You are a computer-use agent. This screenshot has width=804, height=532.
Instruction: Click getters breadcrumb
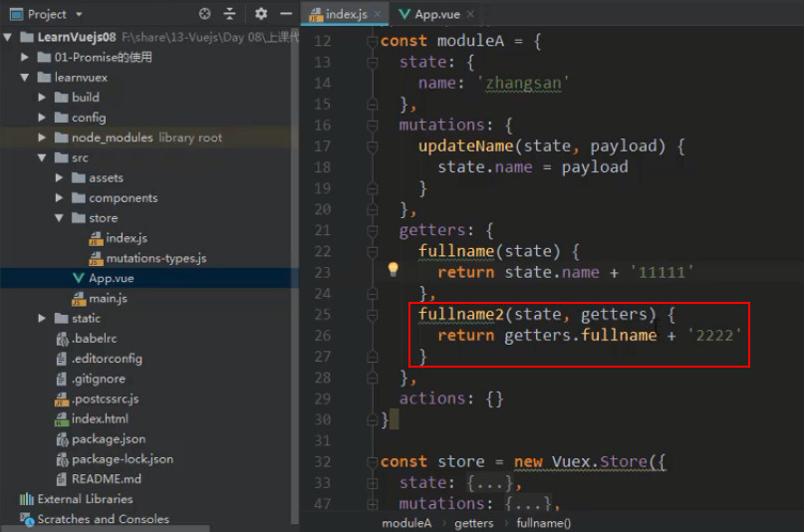click(x=474, y=523)
